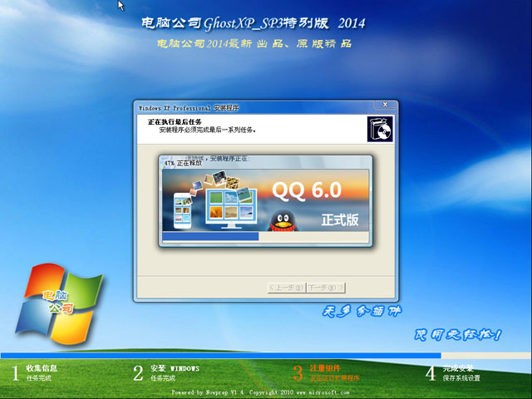This screenshot has height=399, width=532.
Task: Click the 使用更轻松 slogan text
Action: coord(458,335)
